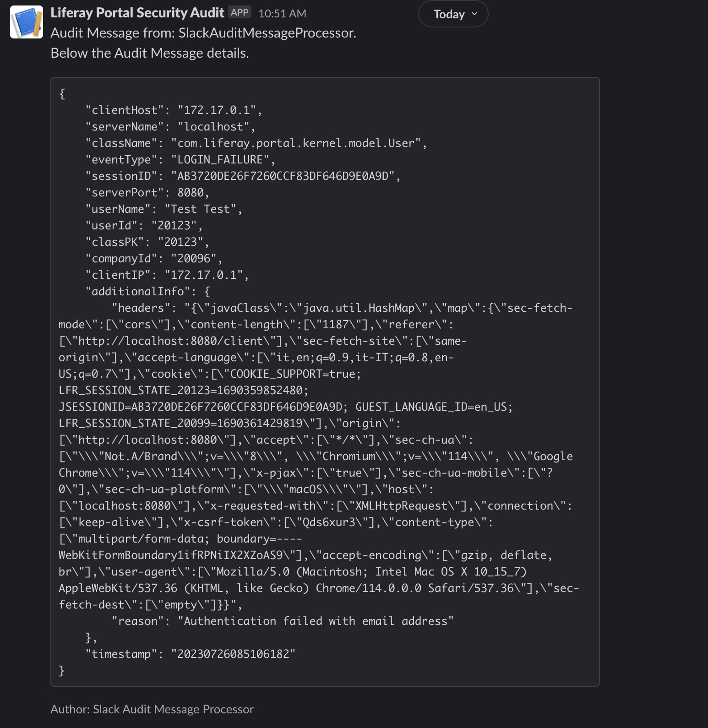Click the APP badge beside sender name
The image size is (708, 728).
pyautogui.click(x=240, y=12)
